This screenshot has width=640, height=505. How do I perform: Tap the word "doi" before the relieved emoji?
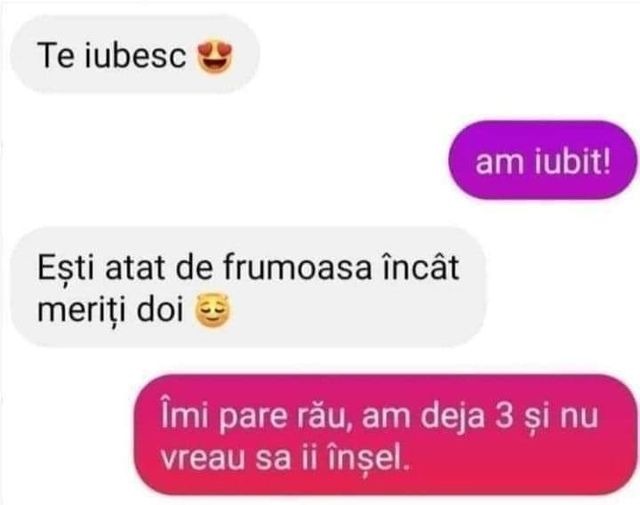coord(160,310)
